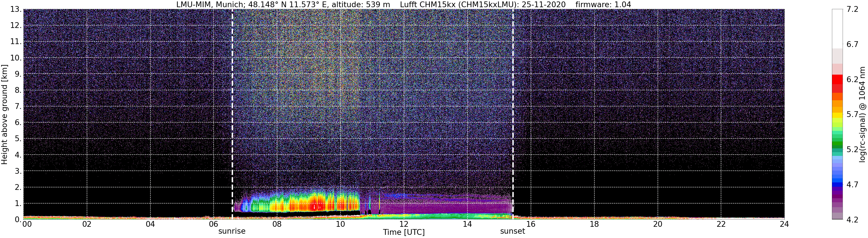Image resolution: width=868 pixels, height=238 pixels.
Task: Click the height axis tick label 1.
Action: 18,203
